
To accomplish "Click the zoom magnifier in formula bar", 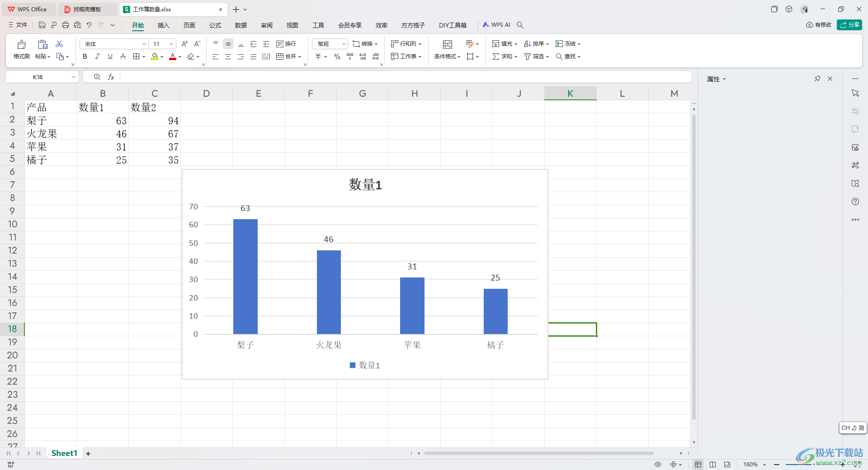I will point(97,77).
